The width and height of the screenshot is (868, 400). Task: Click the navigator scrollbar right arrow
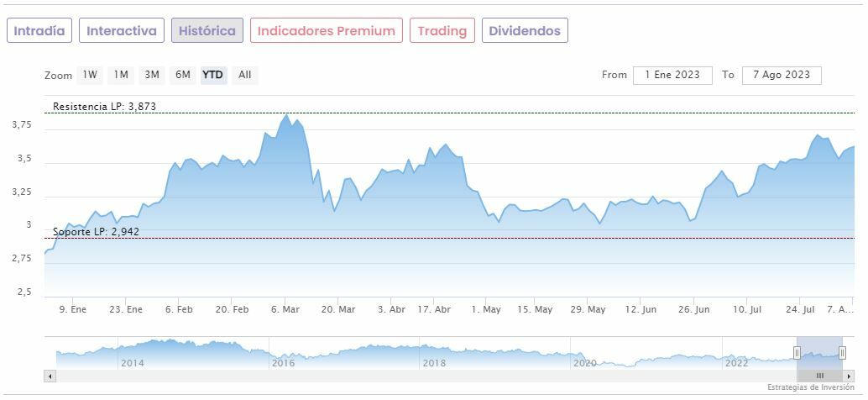pyautogui.click(x=850, y=376)
